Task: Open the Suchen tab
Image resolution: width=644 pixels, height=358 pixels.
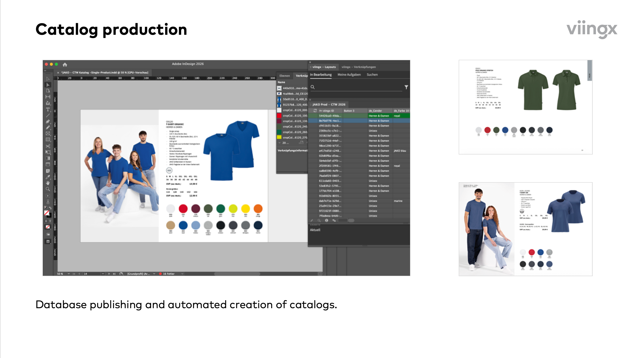Action: tap(372, 75)
